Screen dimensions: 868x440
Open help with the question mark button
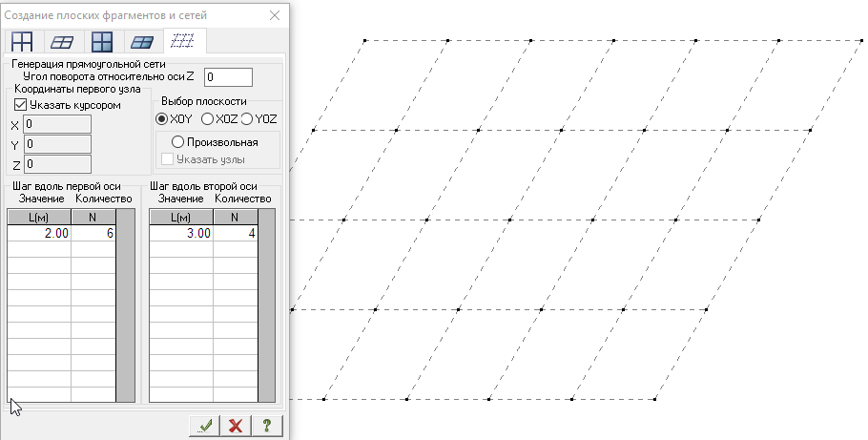267,426
